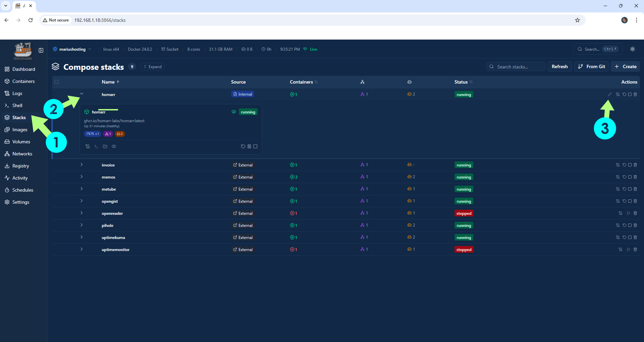Bookmark the page with the star icon
Image resolution: width=644 pixels, height=342 pixels.
pyautogui.click(x=577, y=20)
